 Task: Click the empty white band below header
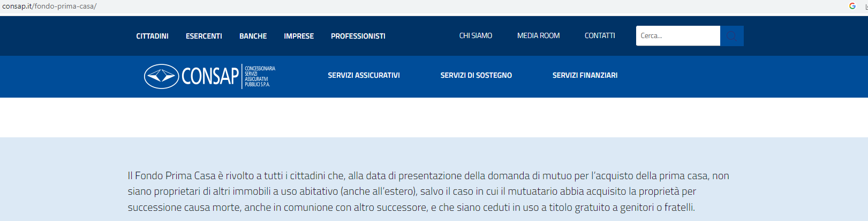(x=434, y=117)
